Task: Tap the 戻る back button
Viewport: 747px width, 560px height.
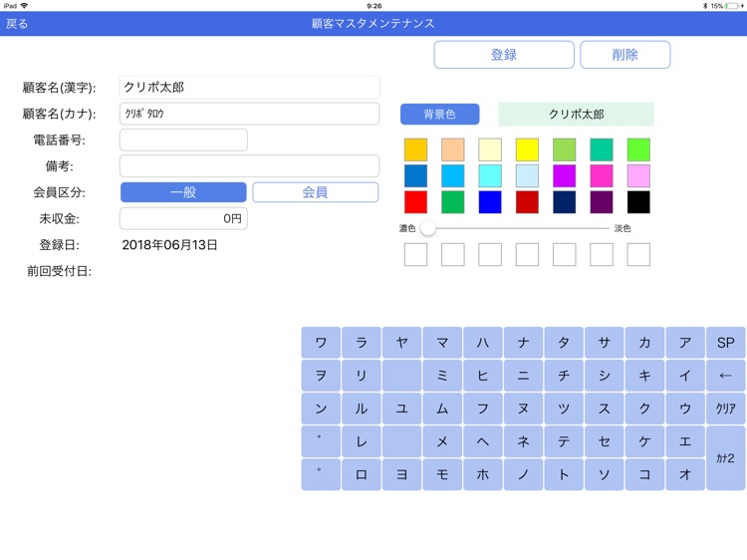Action: (x=17, y=23)
